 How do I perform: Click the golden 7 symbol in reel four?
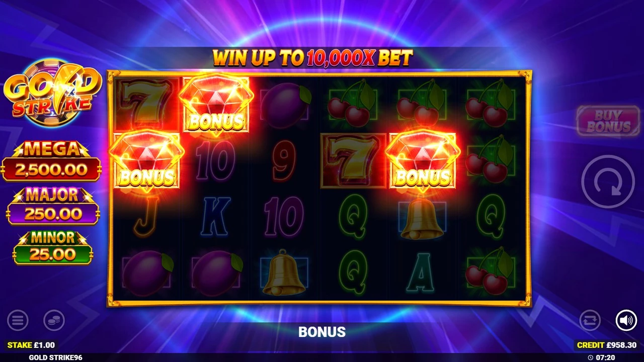pyautogui.click(x=354, y=160)
